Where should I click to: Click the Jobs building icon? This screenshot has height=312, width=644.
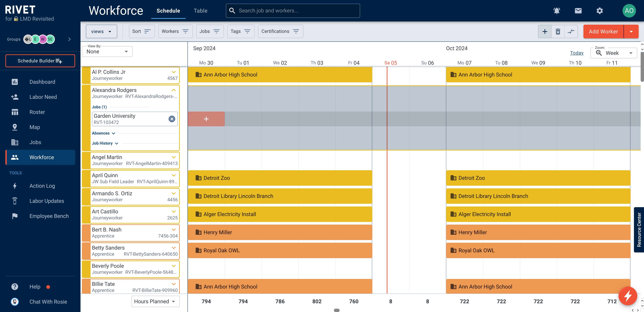[x=15, y=142]
